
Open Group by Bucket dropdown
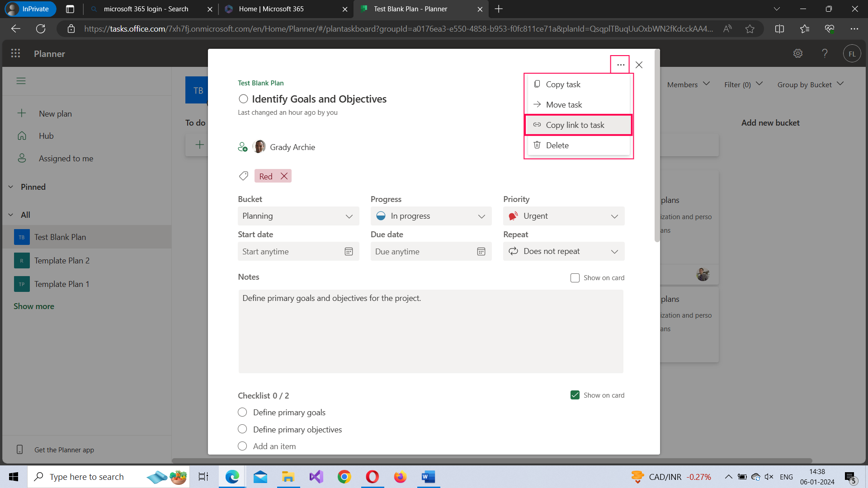tap(811, 84)
